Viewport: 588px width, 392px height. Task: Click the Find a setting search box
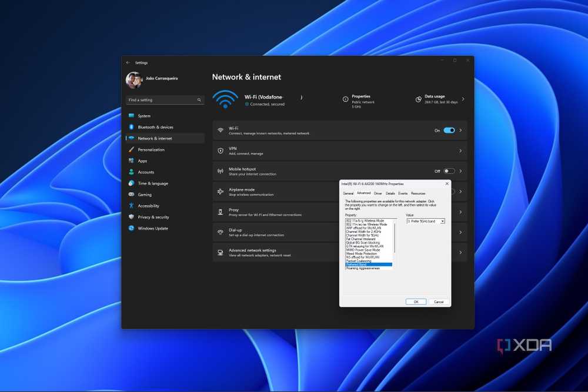point(165,100)
